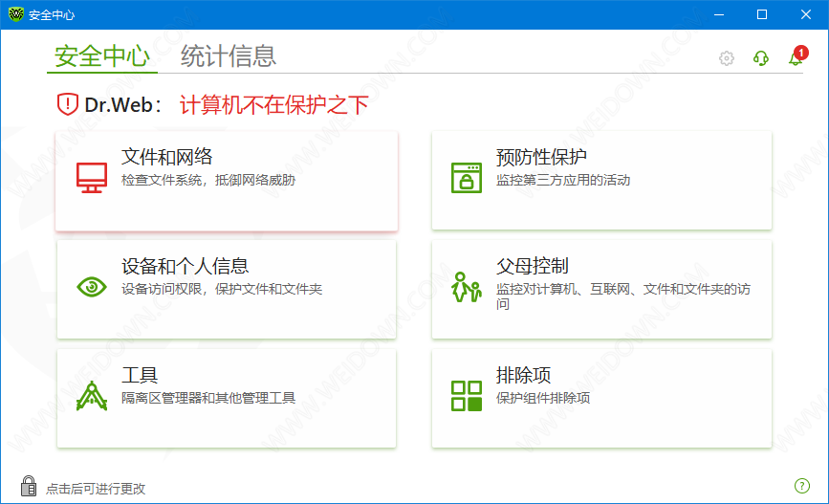Image resolution: width=829 pixels, height=504 pixels.
Task: Open the 设备和个人信息 card title
Action: point(185,266)
